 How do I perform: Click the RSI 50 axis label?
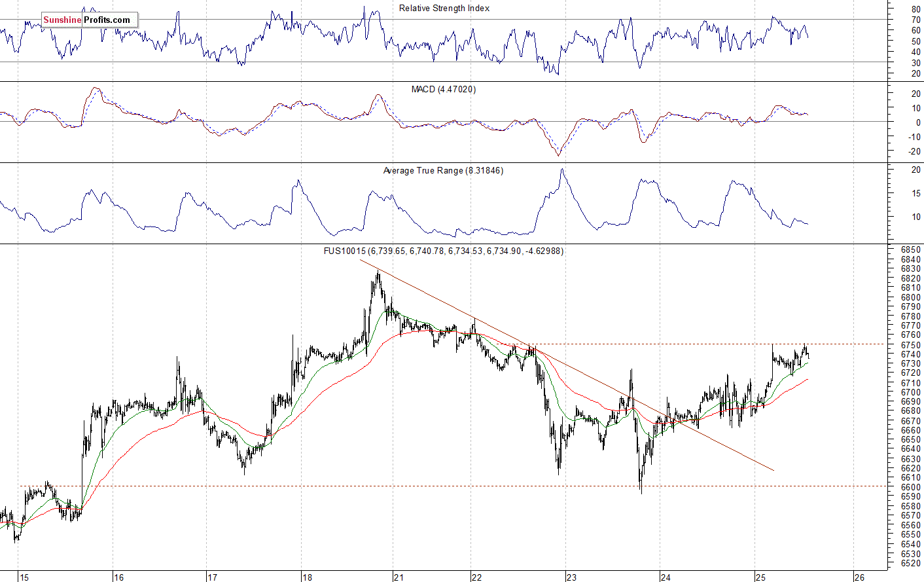(916, 41)
